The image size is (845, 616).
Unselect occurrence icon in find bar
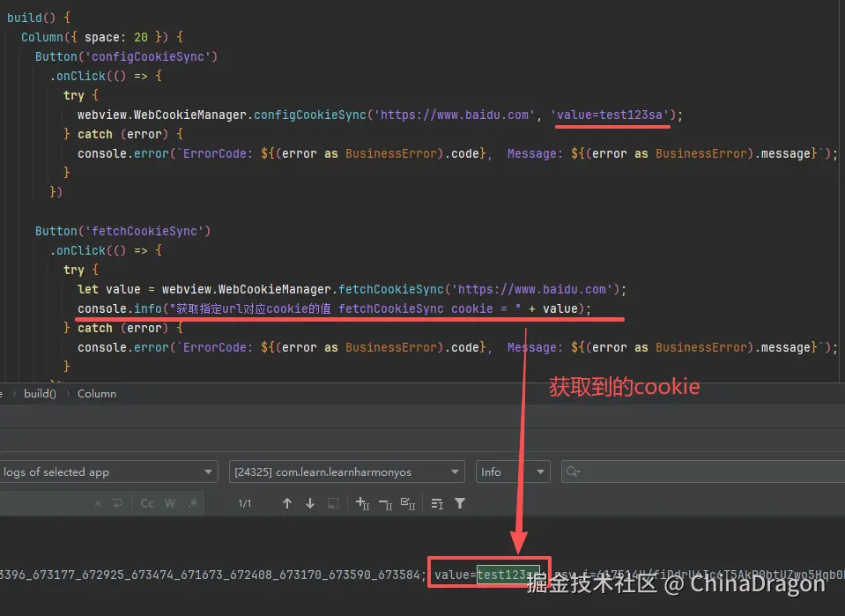click(385, 503)
